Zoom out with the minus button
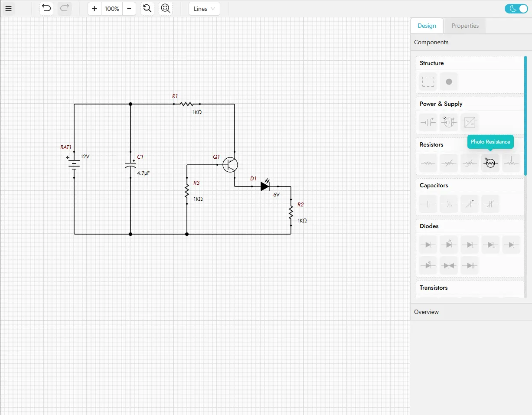The image size is (532, 415). (129, 9)
